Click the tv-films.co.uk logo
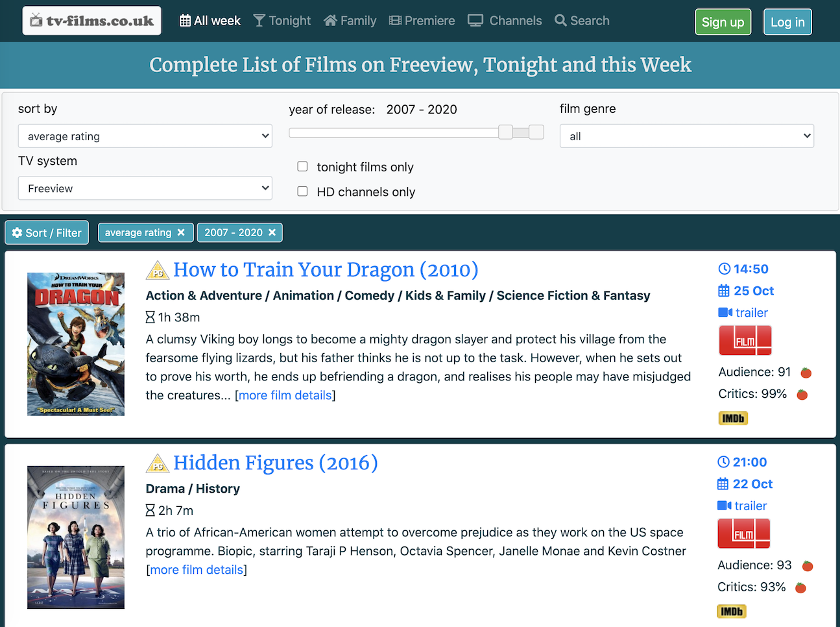 [x=91, y=20]
